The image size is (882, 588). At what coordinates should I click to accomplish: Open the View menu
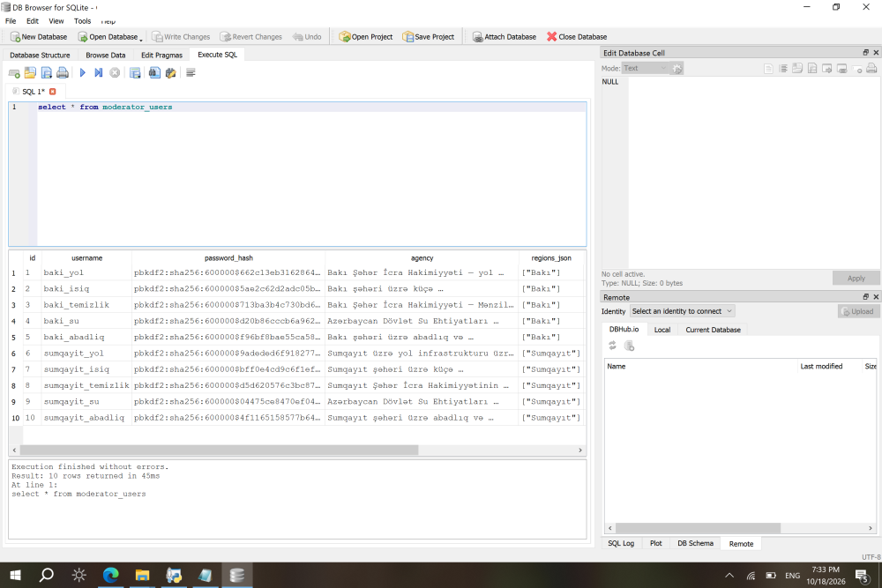pyautogui.click(x=56, y=21)
